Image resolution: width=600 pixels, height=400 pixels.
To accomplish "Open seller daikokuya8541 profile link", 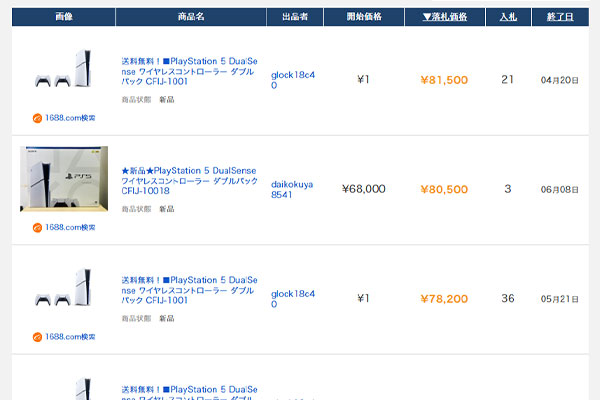I will point(293,189).
